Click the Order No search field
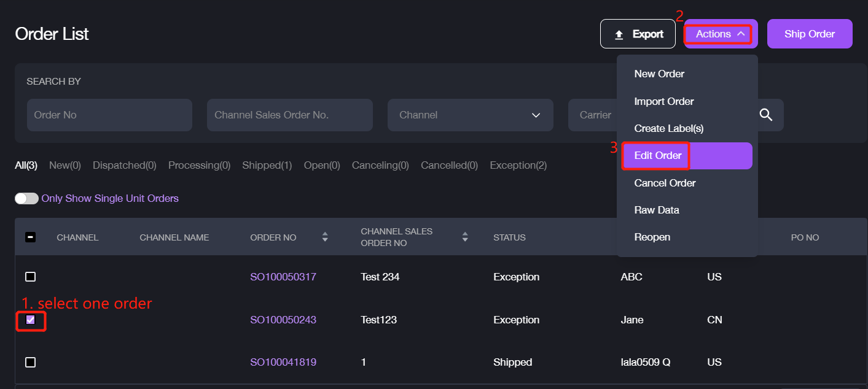The width and height of the screenshot is (868, 389). [109, 115]
